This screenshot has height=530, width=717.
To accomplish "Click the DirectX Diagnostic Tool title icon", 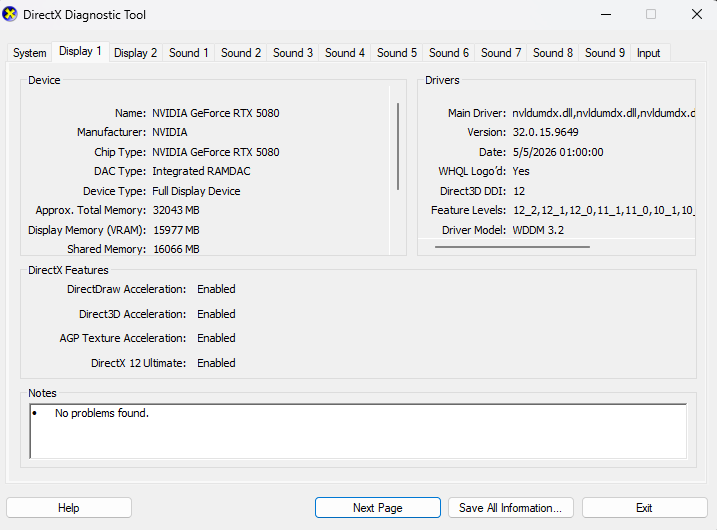I will (x=10, y=15).
